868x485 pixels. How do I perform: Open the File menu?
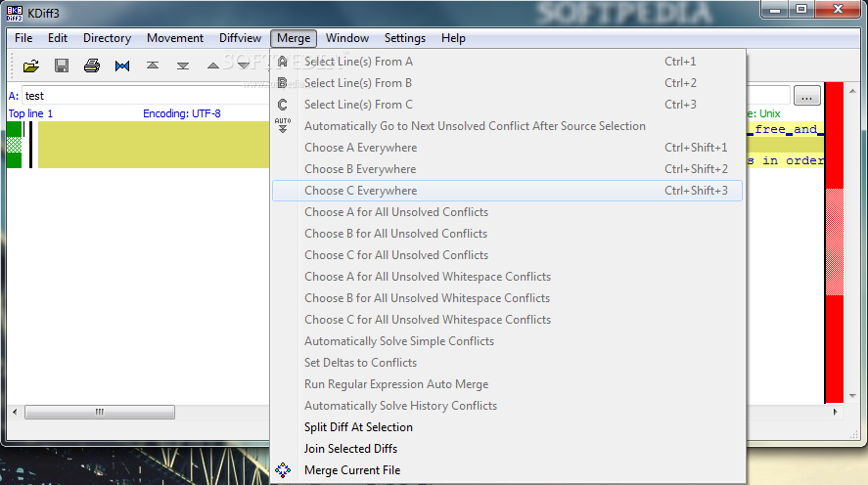[23, 38]
